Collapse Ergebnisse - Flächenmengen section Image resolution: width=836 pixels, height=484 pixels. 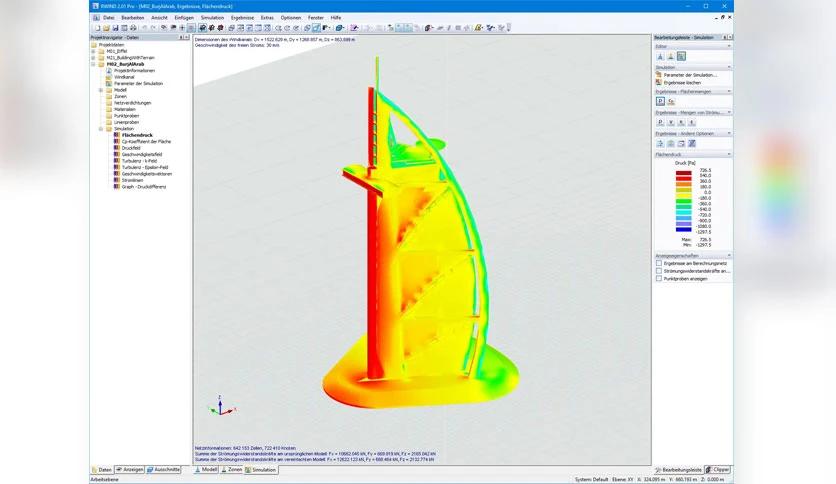coord(729,92)
